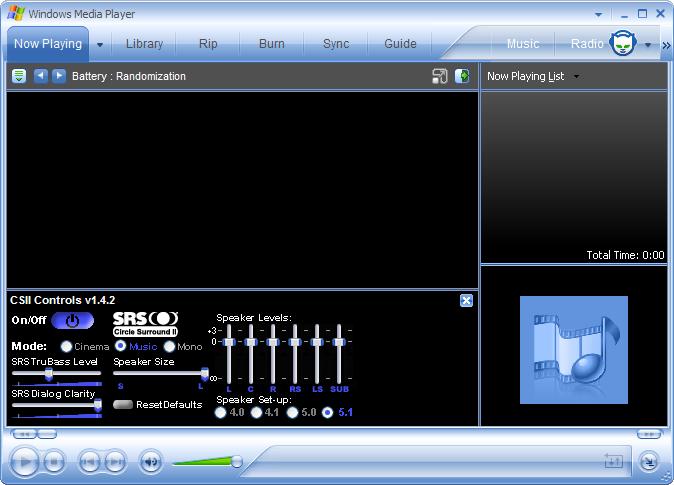Click the fast forward button at right
Image resolution: width=674 pixels, height=485 pixels.
pos(649,434)
